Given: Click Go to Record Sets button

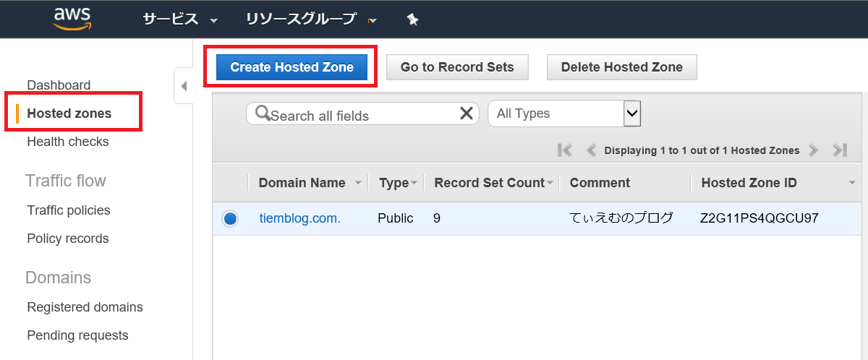Looking at the screenshot, I should [x=457, y=67].
